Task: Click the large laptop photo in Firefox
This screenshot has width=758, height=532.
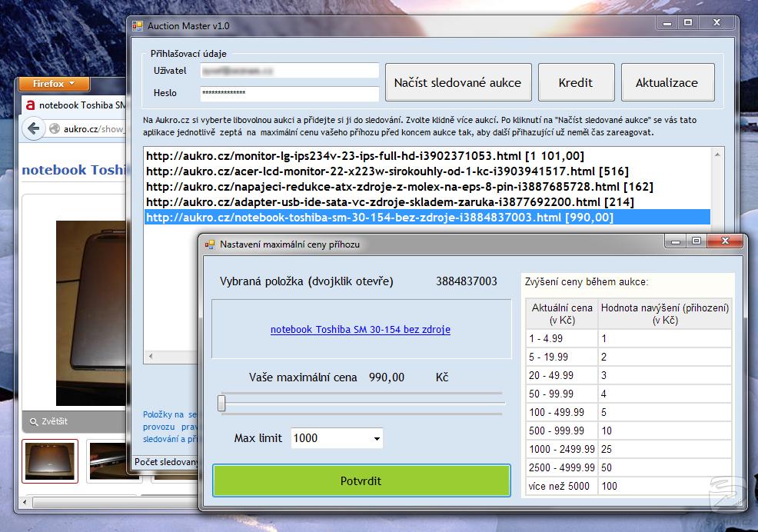Action: pyautogui.click(x=91, y=313)
